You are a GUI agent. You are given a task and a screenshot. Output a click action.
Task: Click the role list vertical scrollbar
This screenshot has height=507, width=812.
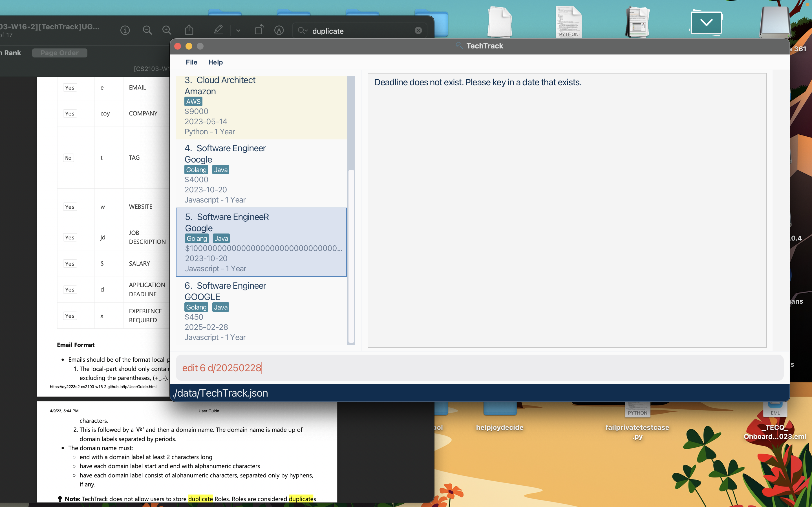click(351, 256)
